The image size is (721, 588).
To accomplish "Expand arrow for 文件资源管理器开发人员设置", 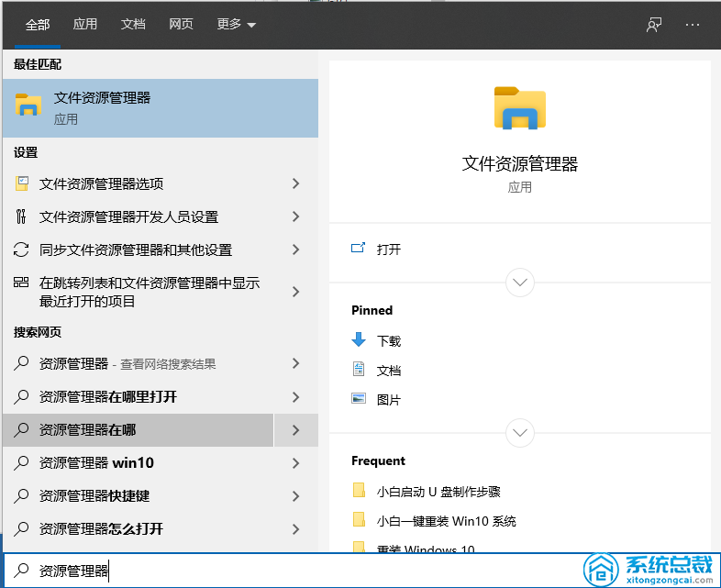I will click(296, 216).
